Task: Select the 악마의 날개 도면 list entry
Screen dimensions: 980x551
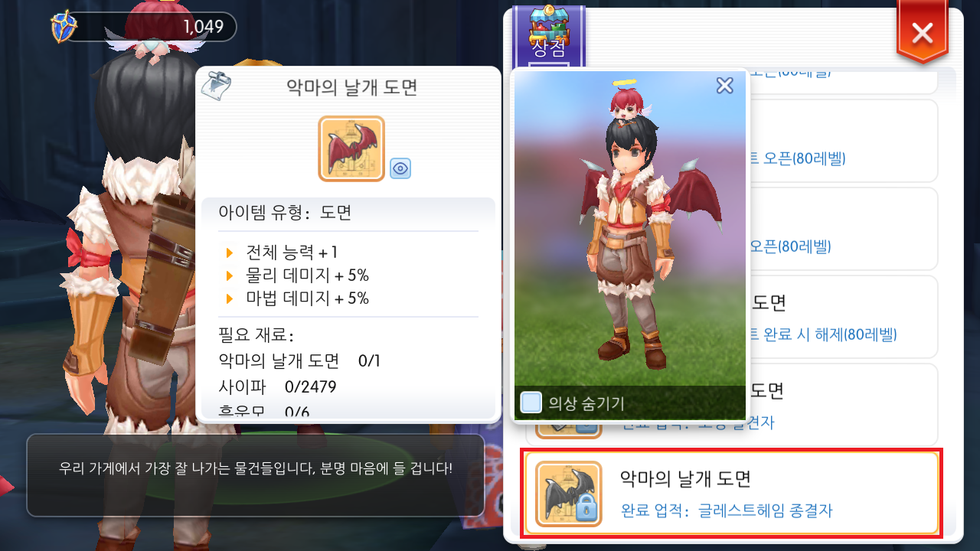Action: [x=730, y=493]
